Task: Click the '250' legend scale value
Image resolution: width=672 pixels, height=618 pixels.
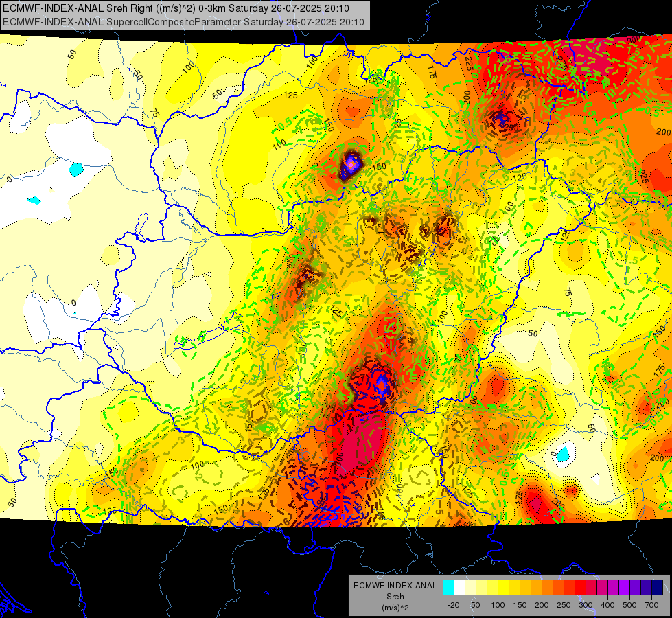Action: [x=564, y=605]
